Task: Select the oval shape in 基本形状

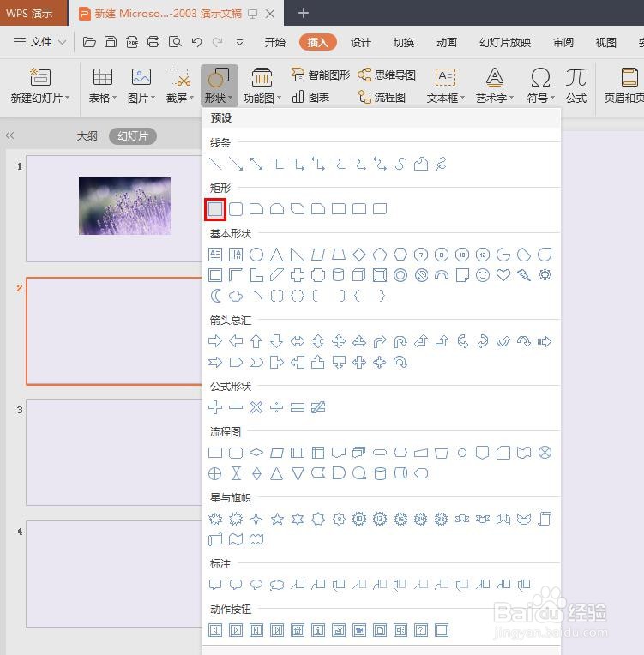Action: click(x=256, y=255)
